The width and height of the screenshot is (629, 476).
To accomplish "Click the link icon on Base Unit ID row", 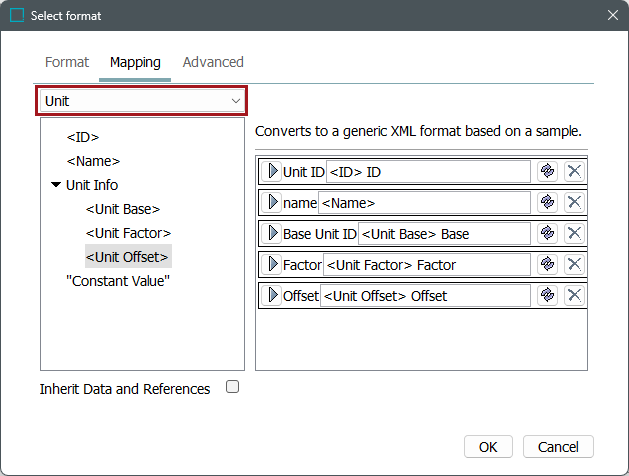I will click(547, 233).
